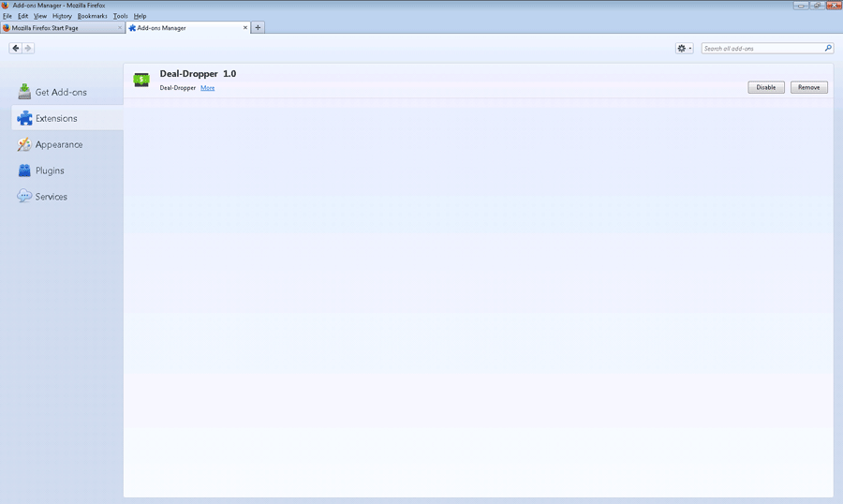
Task: Open the History menu
Action: tap(62, 16)
